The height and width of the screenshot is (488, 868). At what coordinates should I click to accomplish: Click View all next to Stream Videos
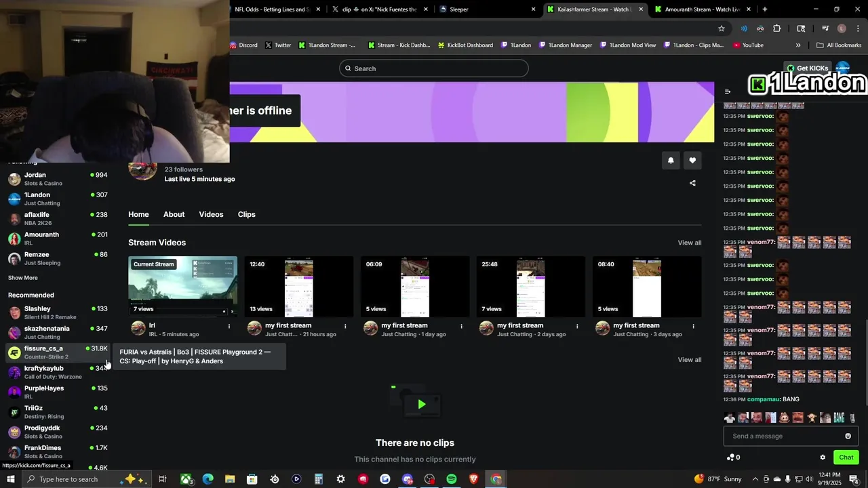click(690, 243)
